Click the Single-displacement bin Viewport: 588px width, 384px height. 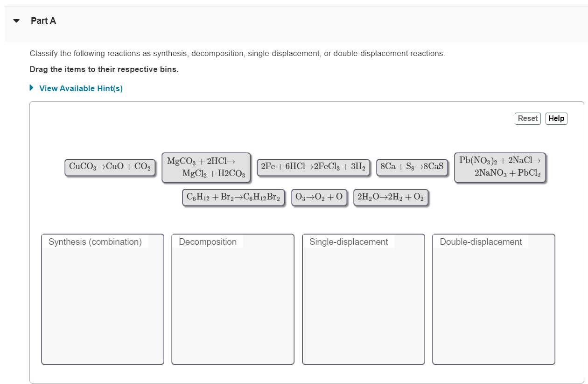[x=363, y=299]
